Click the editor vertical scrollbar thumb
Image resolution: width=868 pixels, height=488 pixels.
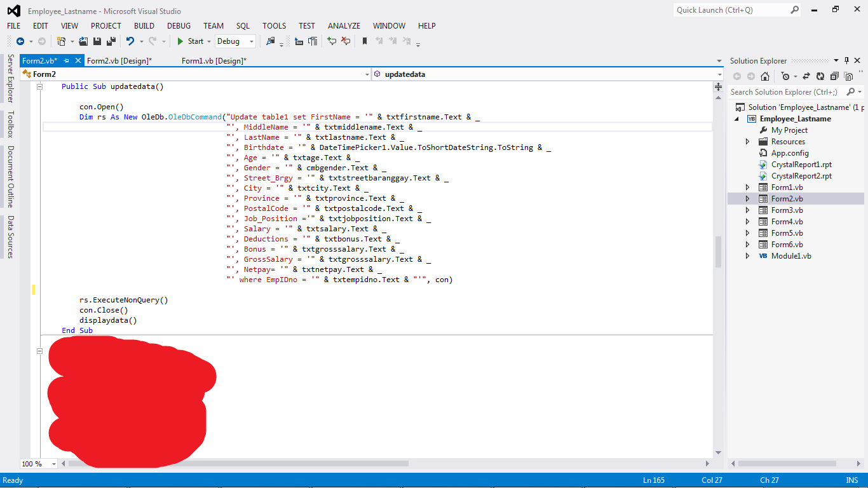[719, 252]
